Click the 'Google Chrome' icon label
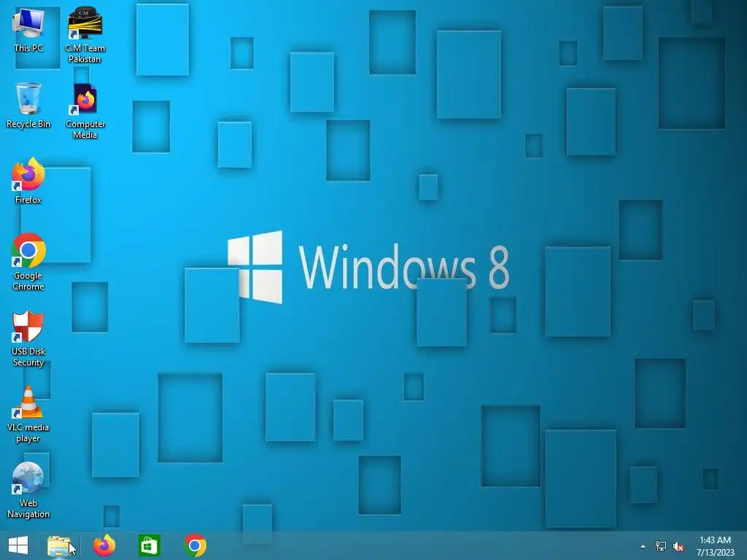 (x=28, y=281)
